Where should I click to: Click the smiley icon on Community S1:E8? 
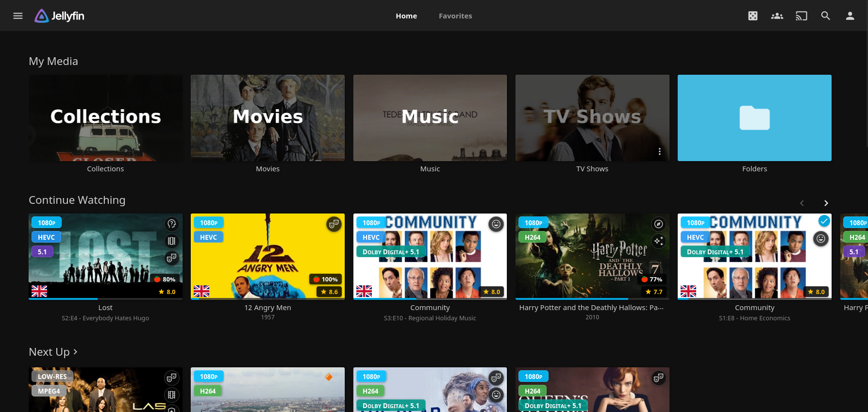click(x=821, y=238)
